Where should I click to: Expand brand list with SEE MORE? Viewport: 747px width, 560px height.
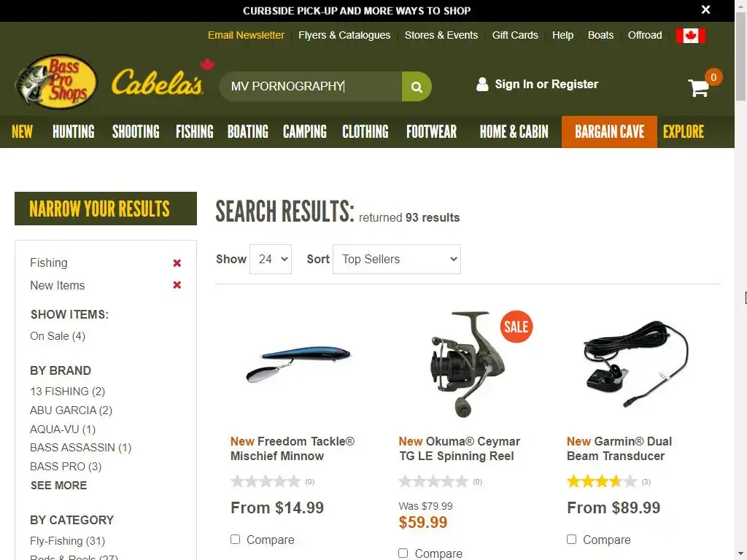point(58,485)
